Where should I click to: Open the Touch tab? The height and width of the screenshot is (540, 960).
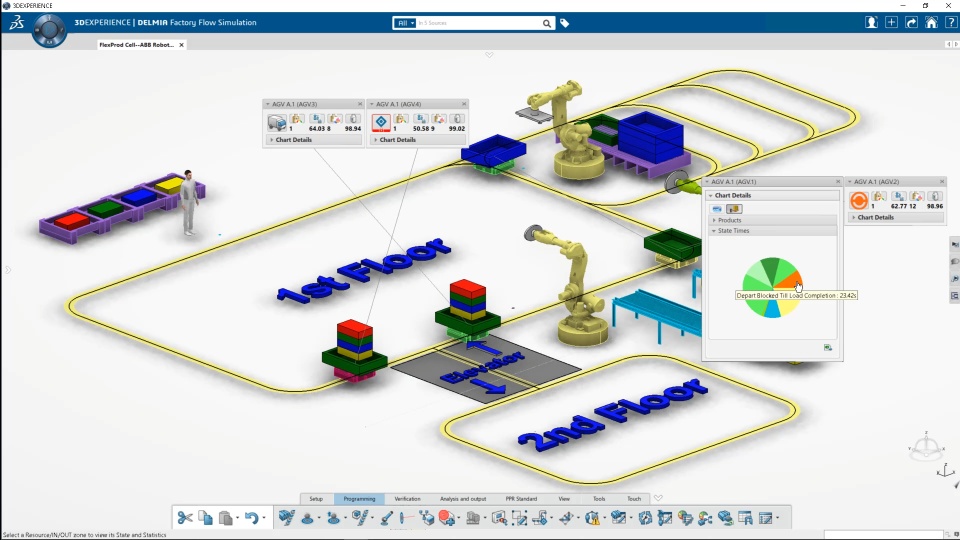634,499
